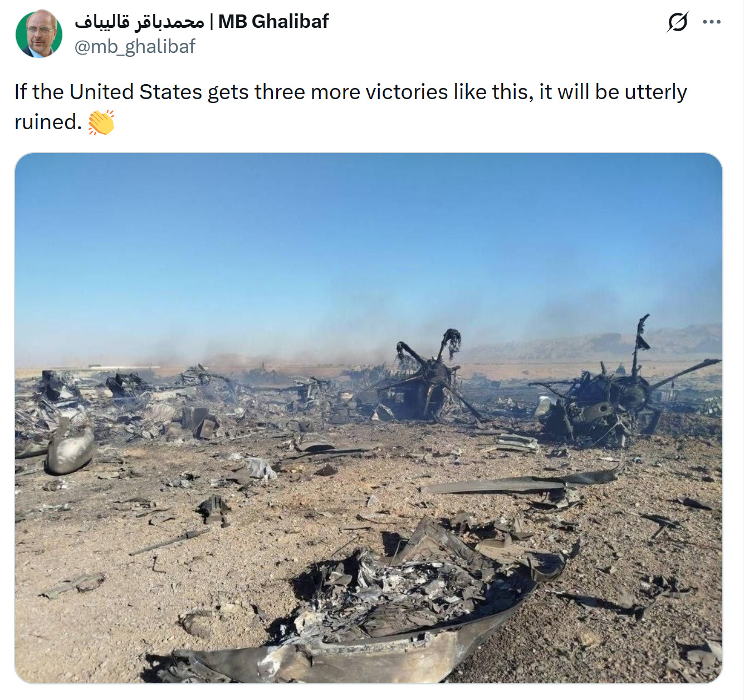The image size is (744, 700).
Task: Click the Persian name محمدباقر قالیباف
Action: coord(140,22)
